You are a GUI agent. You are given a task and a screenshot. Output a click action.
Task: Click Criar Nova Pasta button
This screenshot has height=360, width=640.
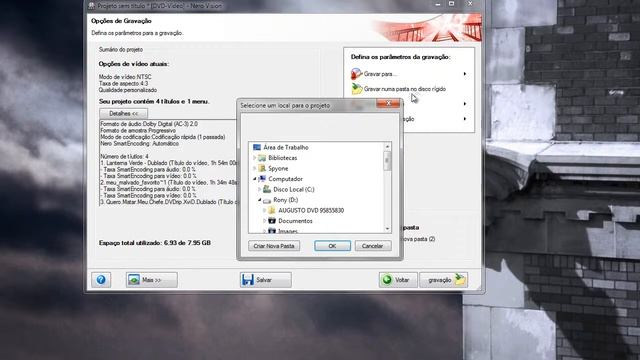(x=274, y=246)
